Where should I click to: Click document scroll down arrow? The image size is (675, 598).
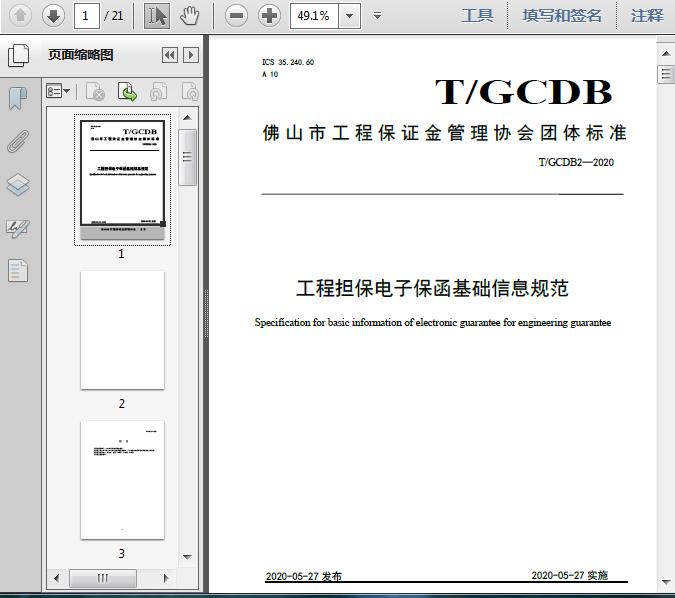coord(666,582)
